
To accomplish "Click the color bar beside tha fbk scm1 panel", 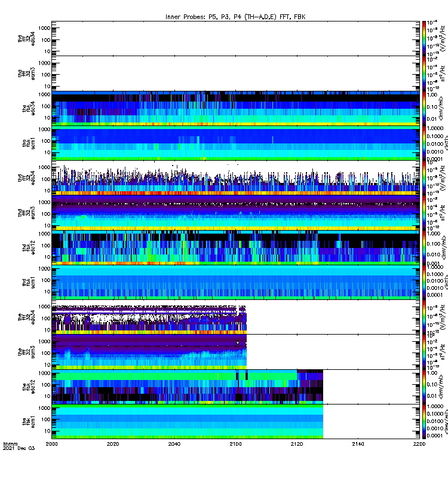I will [x=424, y=143].
